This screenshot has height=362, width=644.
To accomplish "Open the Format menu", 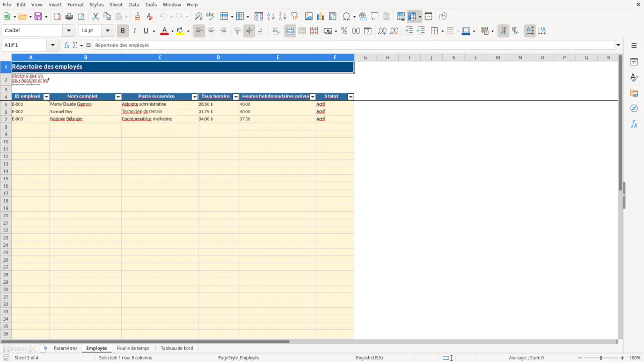I will coord(75,5).
